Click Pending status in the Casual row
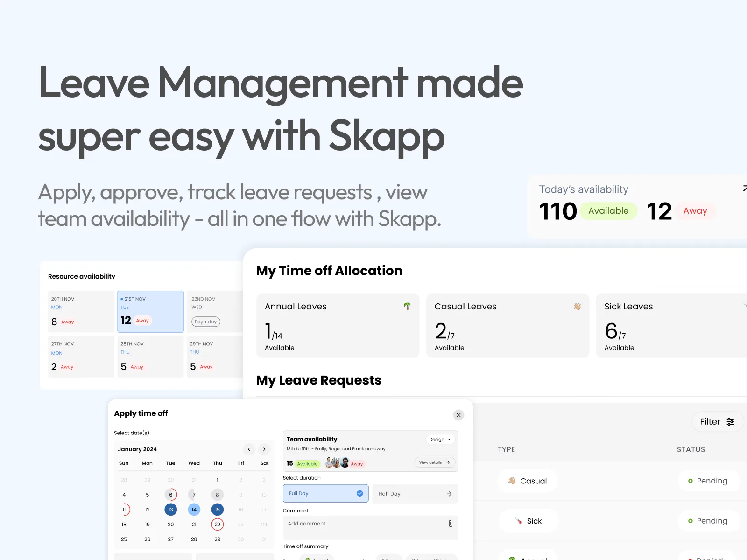747x560 pixels. [708, 481]
